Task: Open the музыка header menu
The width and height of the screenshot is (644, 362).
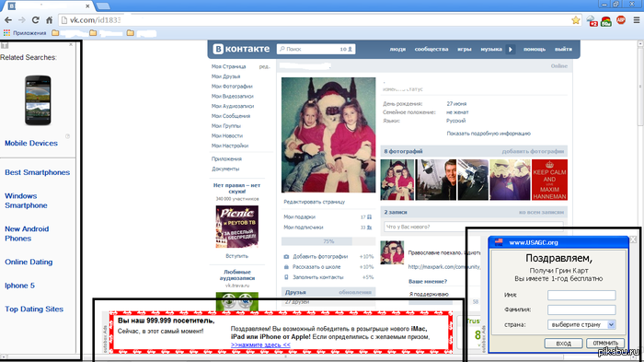Action: [x=491, y=49]
